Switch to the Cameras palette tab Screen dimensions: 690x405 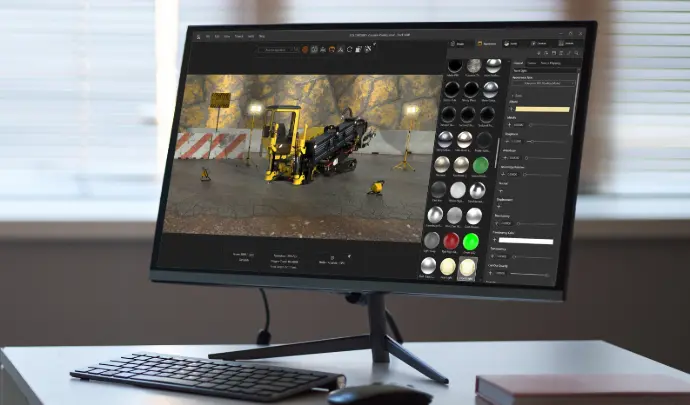point(539,44)
